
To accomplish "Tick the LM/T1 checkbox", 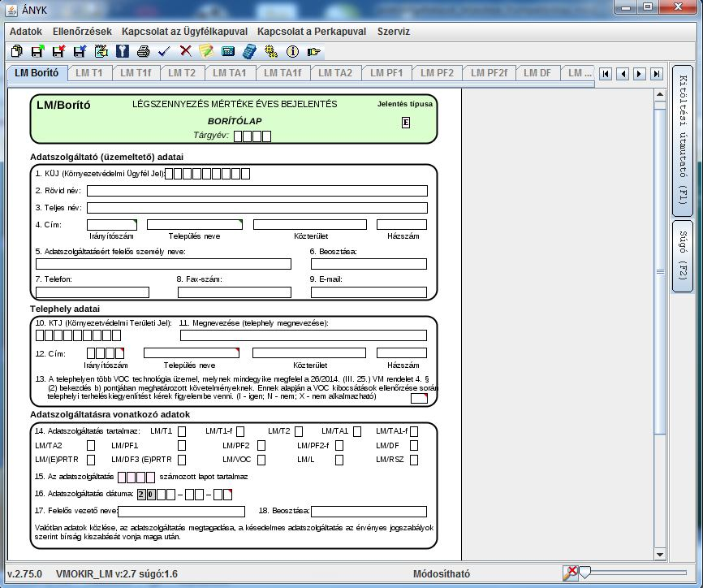I will click(182, 431).
